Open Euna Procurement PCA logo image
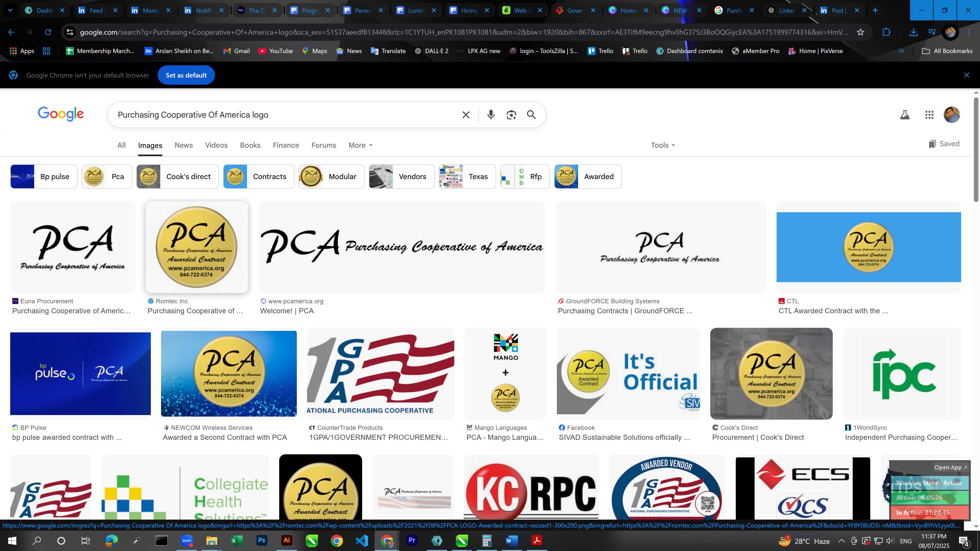980x551 pixels. (x=73, y=247)
